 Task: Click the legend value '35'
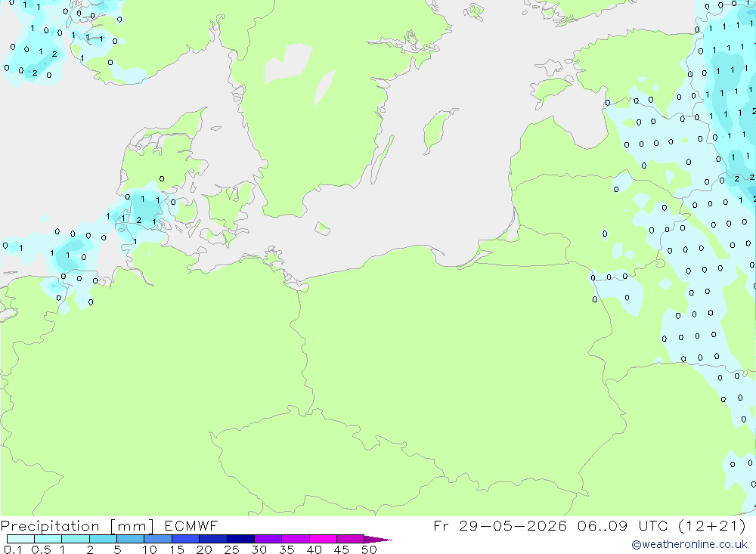pyautogui.click(x=287, y=549)
